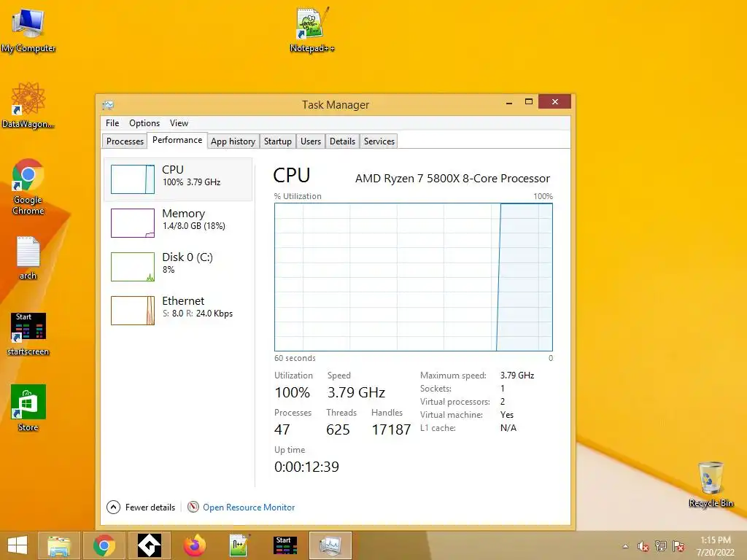Click the Handles count 17187
747x560 pixels.
pos(391,429)
